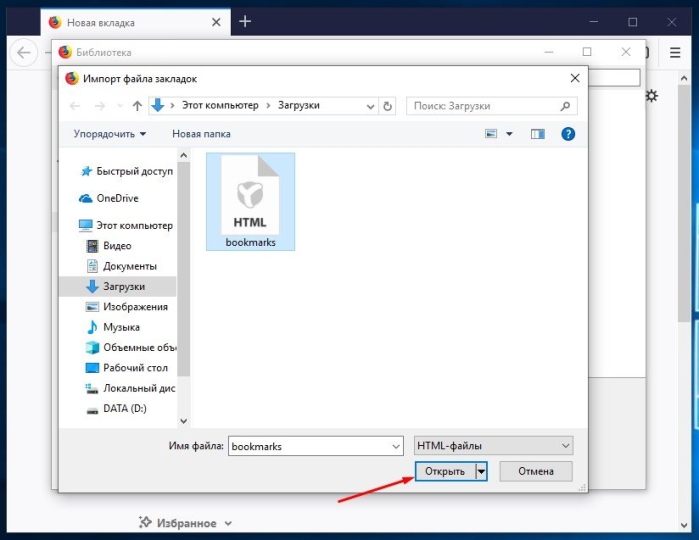Cancel the import with Отмена

click(x=536, y=471)
